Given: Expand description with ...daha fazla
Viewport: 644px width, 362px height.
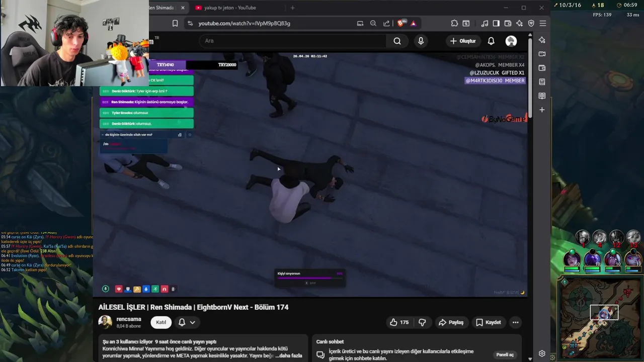Looking at the screenshot, I should (289, 355).
